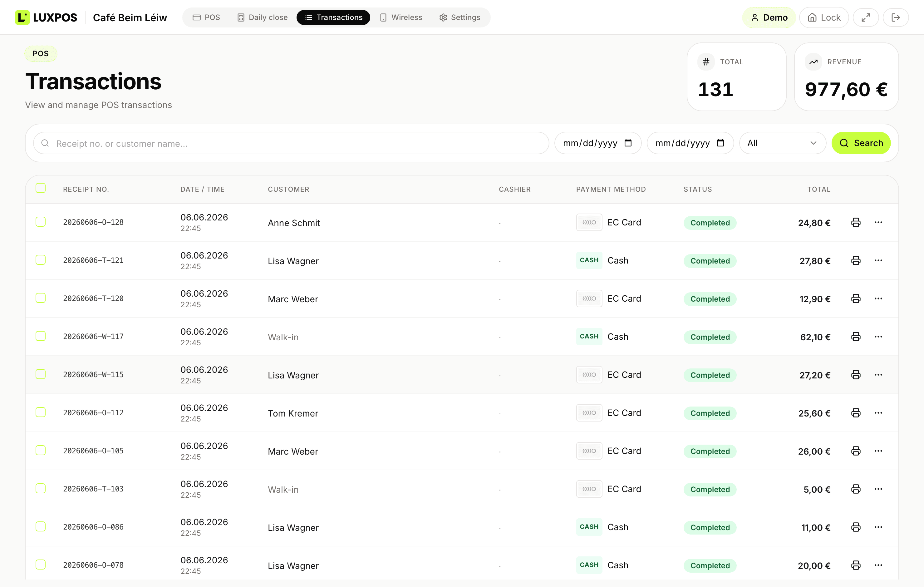Click the printer icon on Tom Kremer's row

855,413
